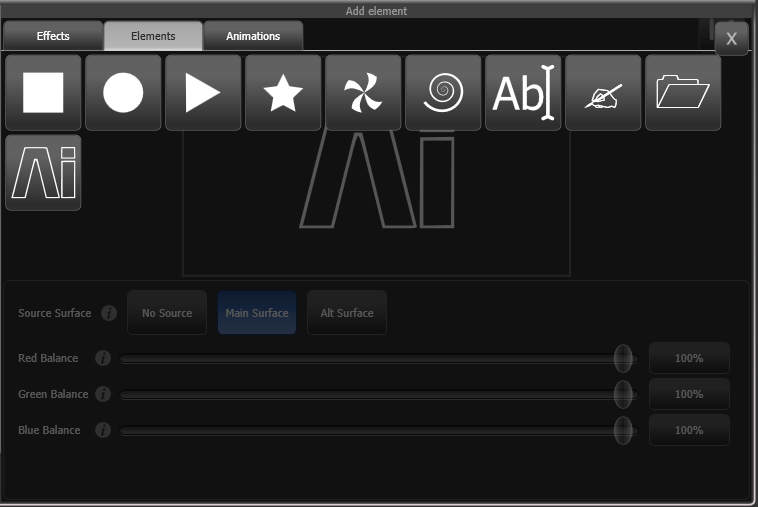
Task: Add a square element
Action: click(43, 92)
